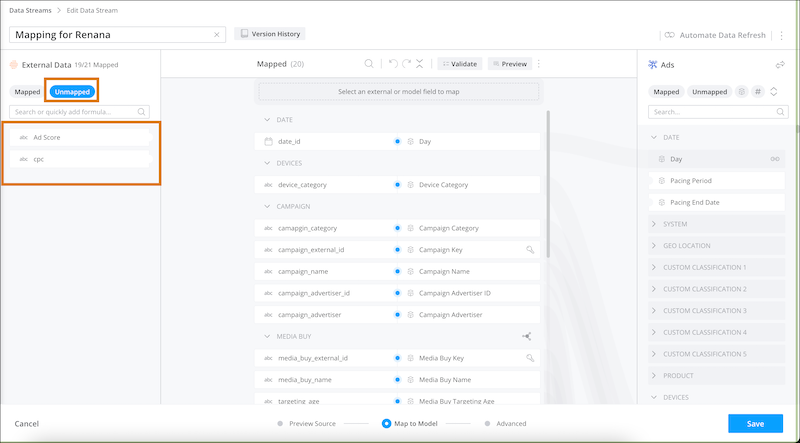The height and width of the screenshot is (443, 800).
Task: Collapse all mapped groups icon
Action: point(419,64)
